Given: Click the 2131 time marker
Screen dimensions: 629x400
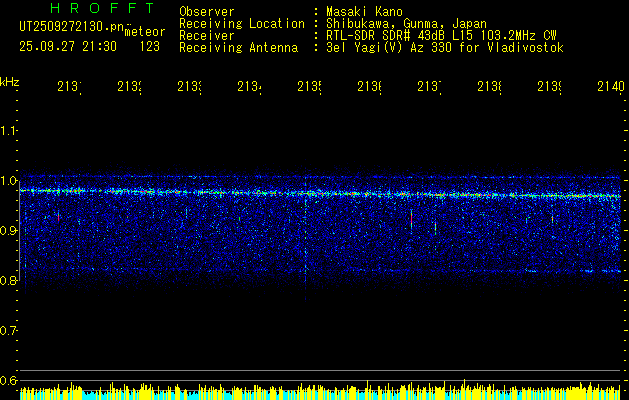Looking at the screenshot, I should point(69,87).
